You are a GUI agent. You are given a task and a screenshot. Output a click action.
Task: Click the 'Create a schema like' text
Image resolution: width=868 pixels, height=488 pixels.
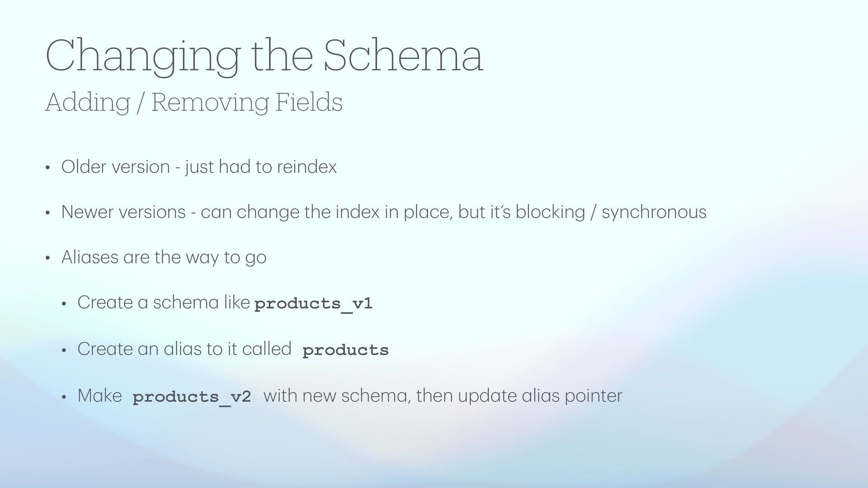coord(163,302)
